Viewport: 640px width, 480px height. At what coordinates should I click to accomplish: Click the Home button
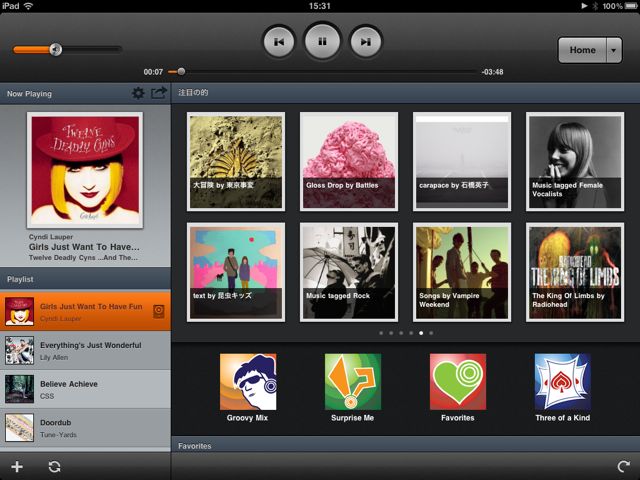(x=582, y=50)
